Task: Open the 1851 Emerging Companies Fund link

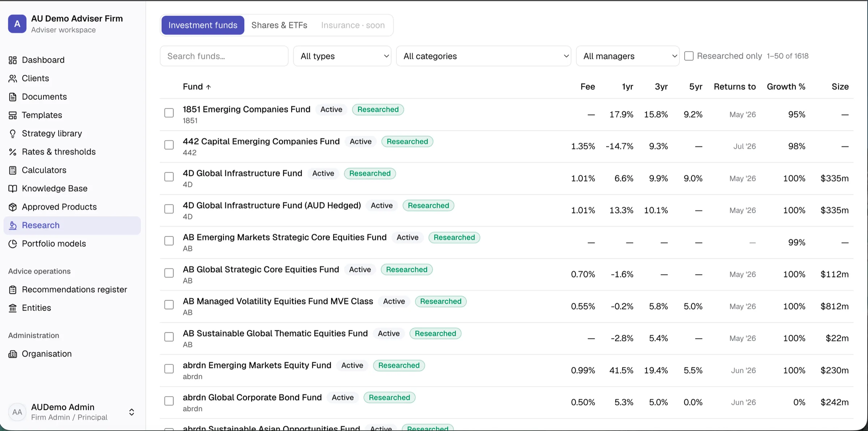Action: pos(246,109)
